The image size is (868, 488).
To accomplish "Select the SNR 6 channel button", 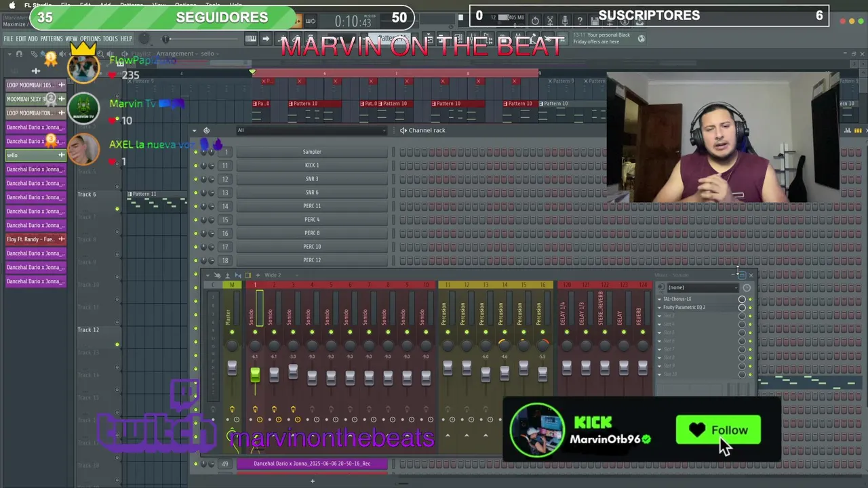I will tap(312, 192).
